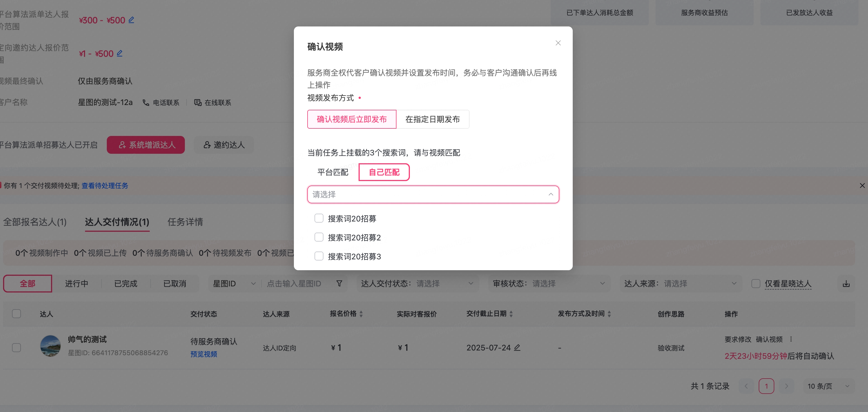
Task: Tick the 搜索词20招募3 checkbox
Action: click(x=319, y=256)
